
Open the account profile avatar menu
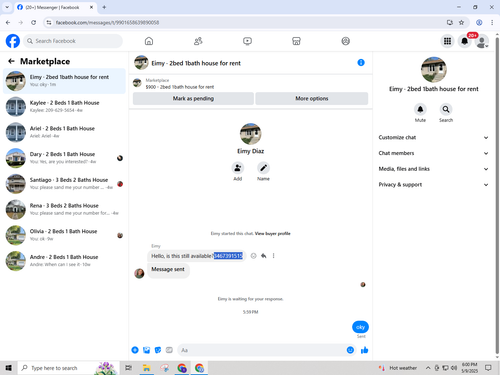(482, 41)
